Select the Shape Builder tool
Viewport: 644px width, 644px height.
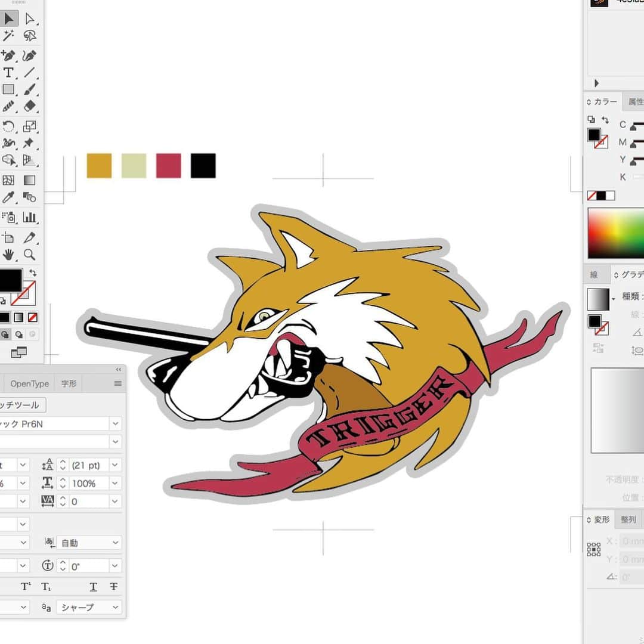pos(8,160)
